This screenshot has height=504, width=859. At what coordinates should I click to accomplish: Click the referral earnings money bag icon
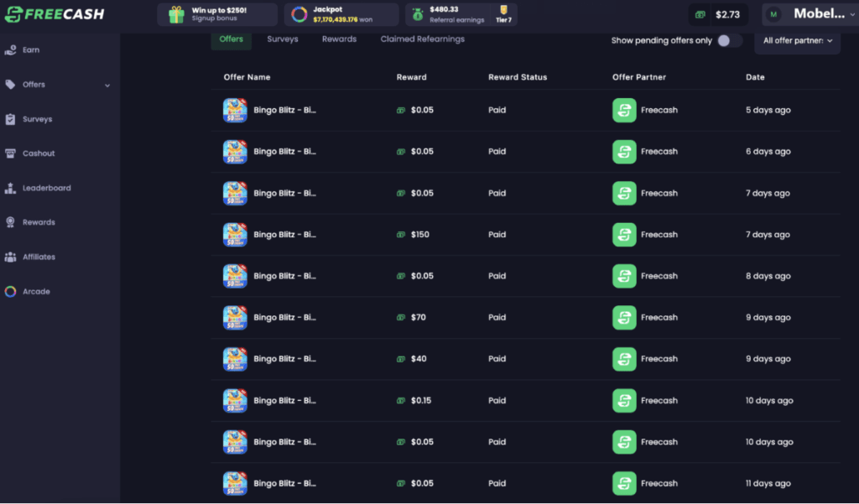click(x=418, y=15)
